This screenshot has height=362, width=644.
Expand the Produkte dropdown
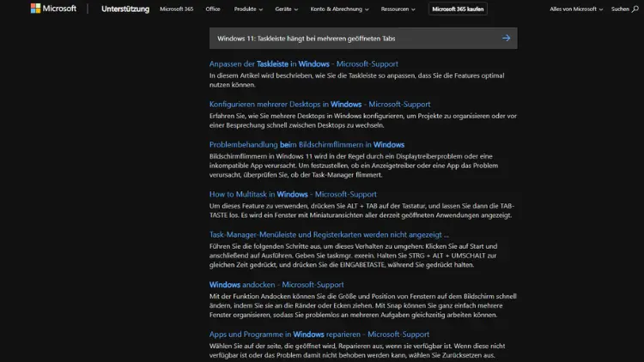click(248, 9)
